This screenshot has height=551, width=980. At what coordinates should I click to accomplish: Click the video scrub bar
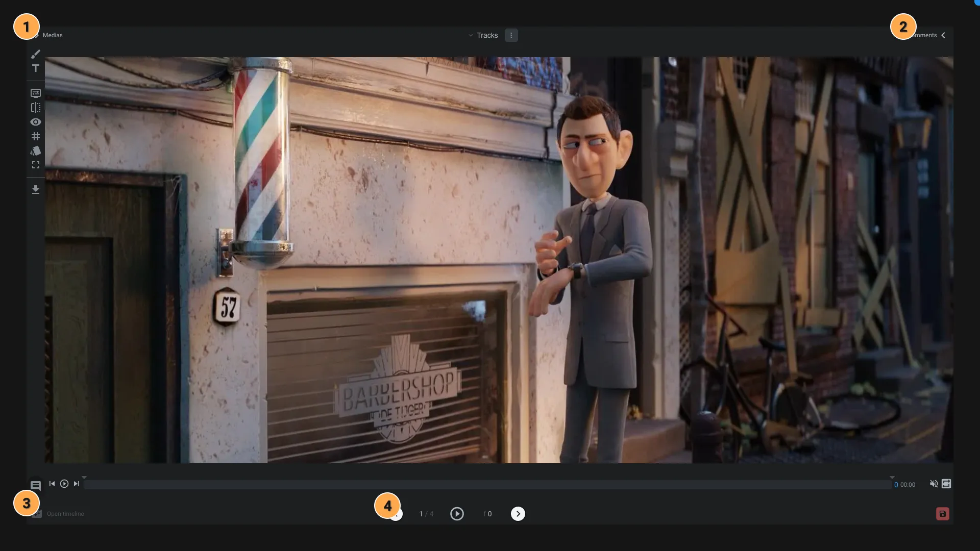coord(487,484)
